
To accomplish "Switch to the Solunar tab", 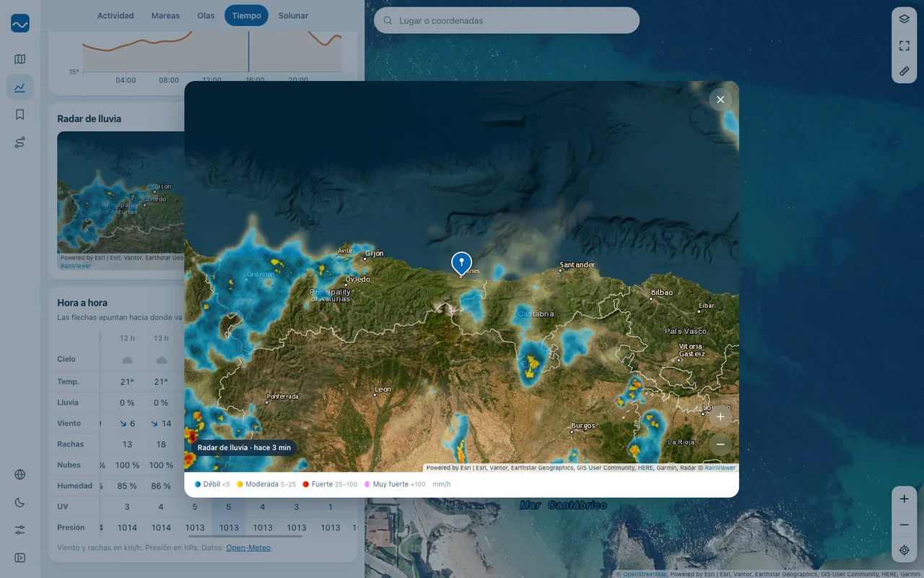I will pos(293,15).
